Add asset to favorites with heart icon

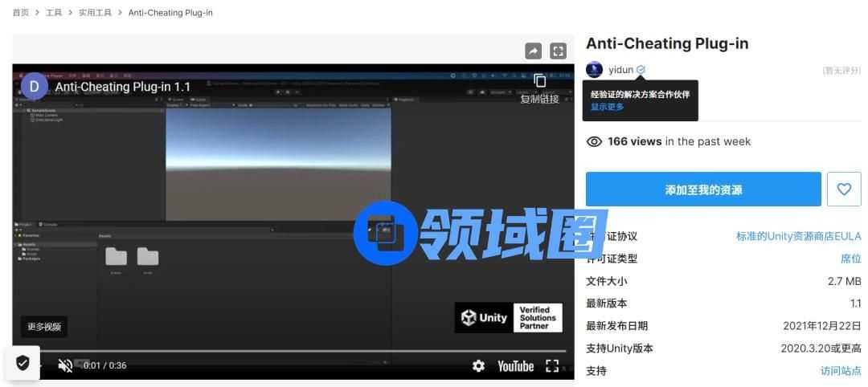[x=844, y=189]
